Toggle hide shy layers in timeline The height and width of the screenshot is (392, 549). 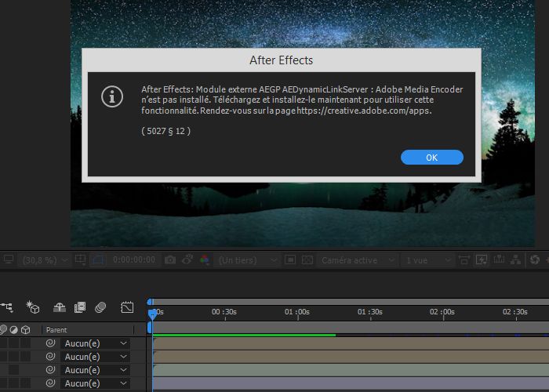pos(60,307)
